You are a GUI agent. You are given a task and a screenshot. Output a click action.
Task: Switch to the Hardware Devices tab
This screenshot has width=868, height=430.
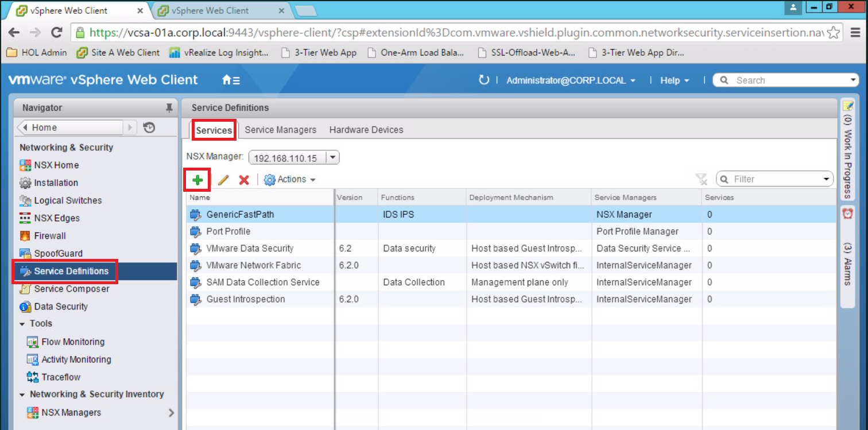click(x=366, y=130)
